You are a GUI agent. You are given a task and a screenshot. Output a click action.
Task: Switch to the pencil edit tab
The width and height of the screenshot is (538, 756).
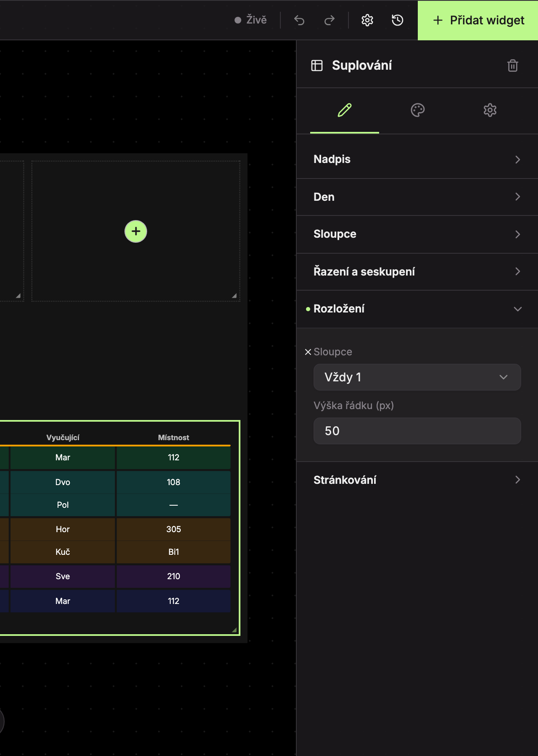click(345, 110)
